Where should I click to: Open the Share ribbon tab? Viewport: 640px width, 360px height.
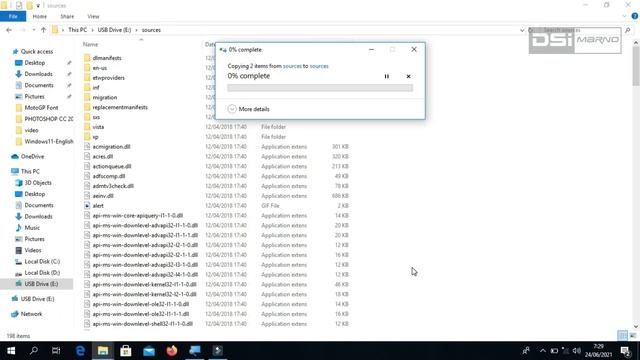point(67,16)
